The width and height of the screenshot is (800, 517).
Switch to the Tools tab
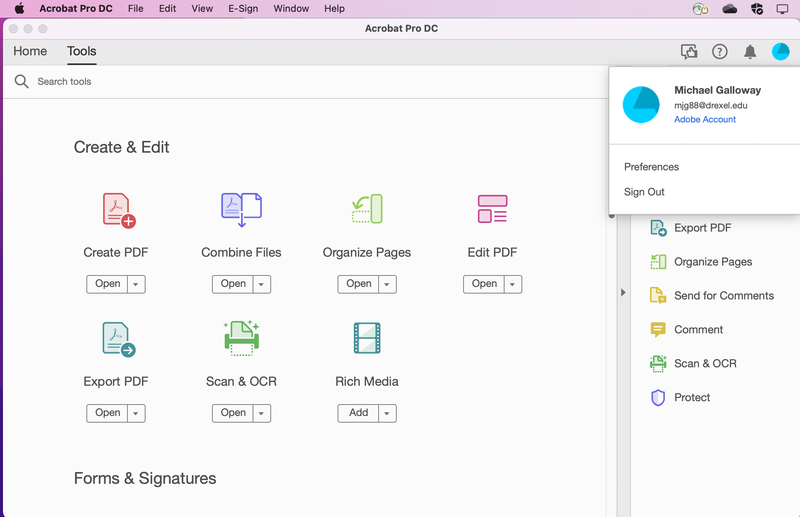coord(82,51)
